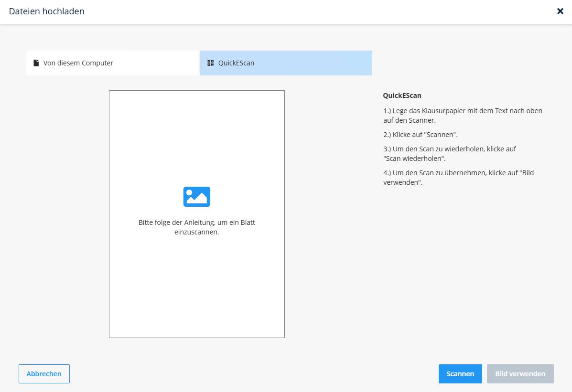Click the document icon on 'Von diesem Computer' tab
This screenshot has width=572, height=392.
36,63
